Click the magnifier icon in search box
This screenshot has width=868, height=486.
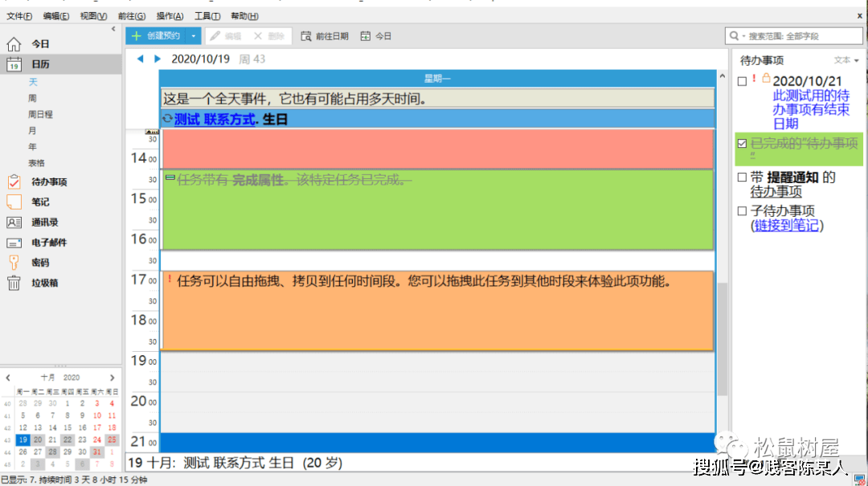click(734, 35)
